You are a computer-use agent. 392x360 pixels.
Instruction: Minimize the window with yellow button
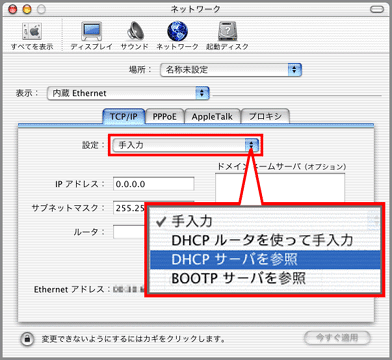click(27, 10)
